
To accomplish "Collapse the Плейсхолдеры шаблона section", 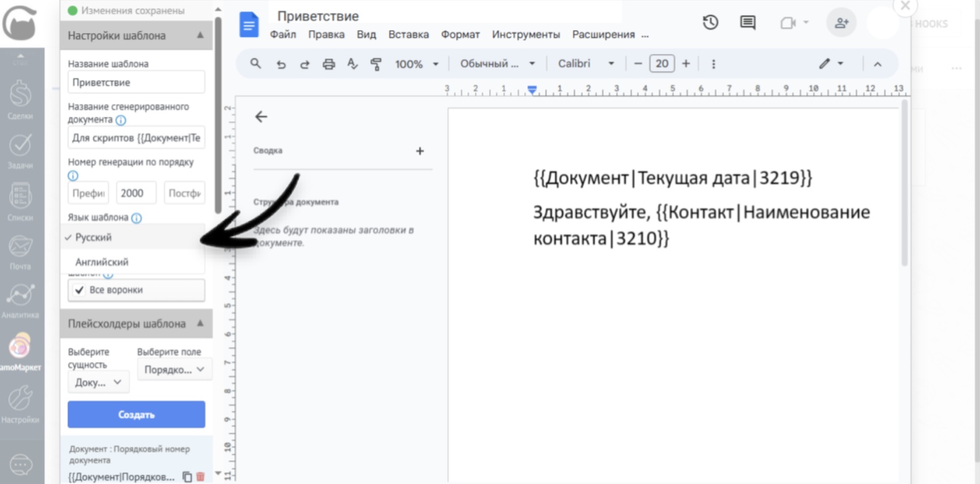I will pos(200,323).
